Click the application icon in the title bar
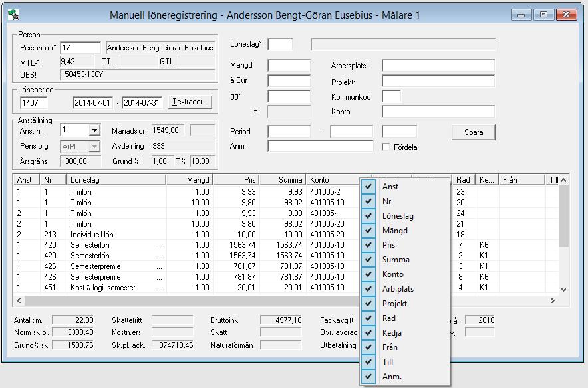Screen dimensions: 588x388 pos(13,15)
